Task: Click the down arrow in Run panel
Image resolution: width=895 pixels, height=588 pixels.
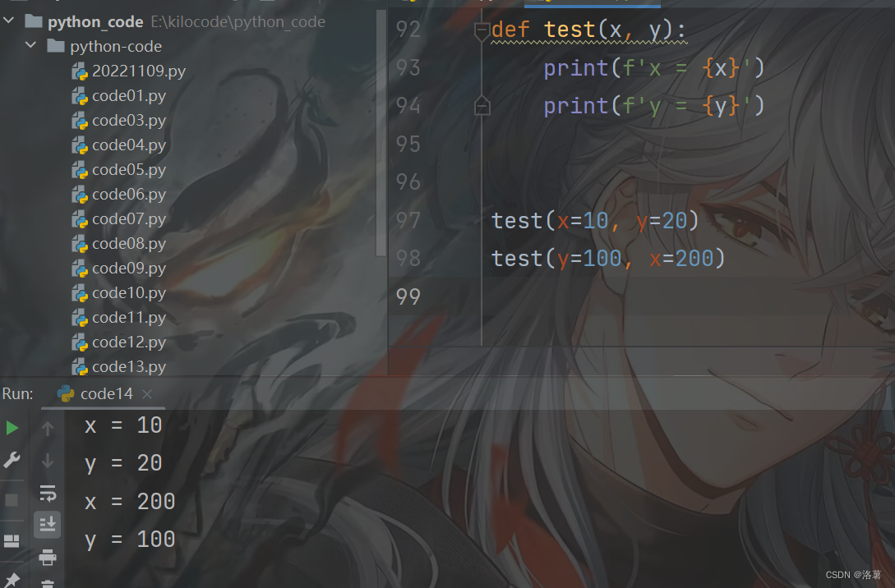Action: click(x=48, y=460)
